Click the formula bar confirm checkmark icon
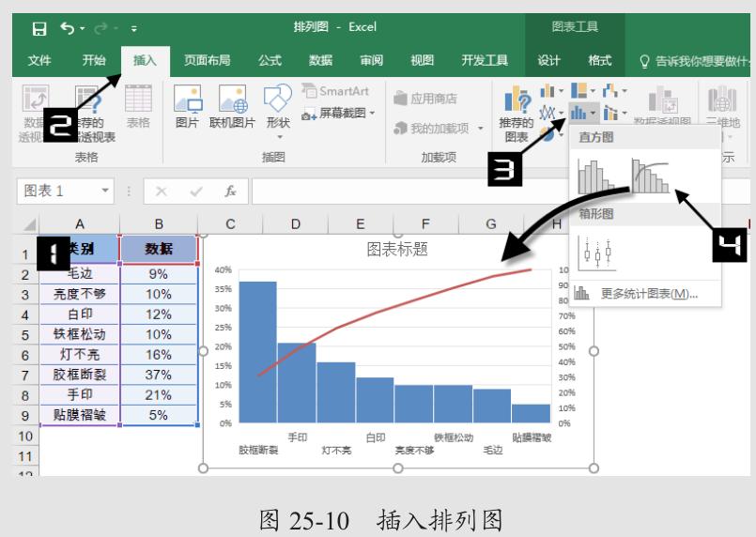The image size is (756, 537). coord(195,192)
